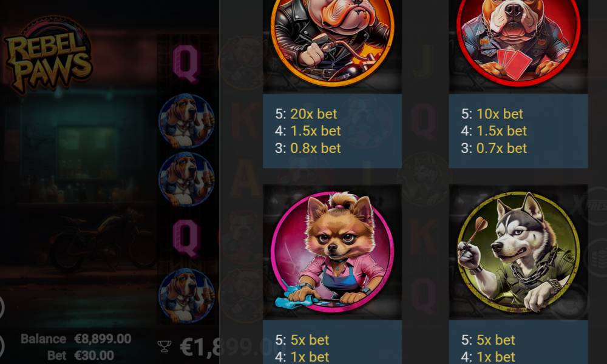Click the Bet €30.00 display

81,356
